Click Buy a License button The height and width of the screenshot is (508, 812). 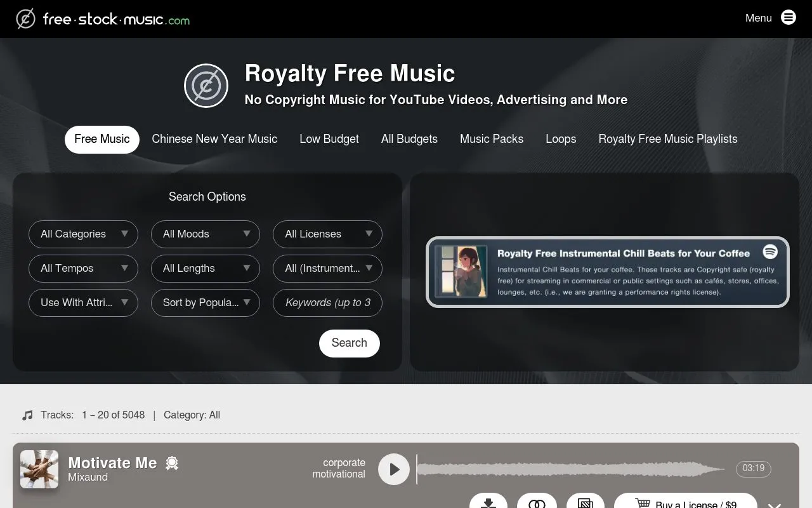(686, 502)
